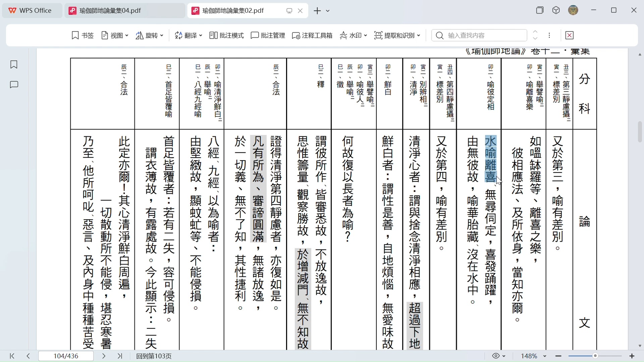Click the tab display mode icon on the 02.pdf tab

[289, 11]
